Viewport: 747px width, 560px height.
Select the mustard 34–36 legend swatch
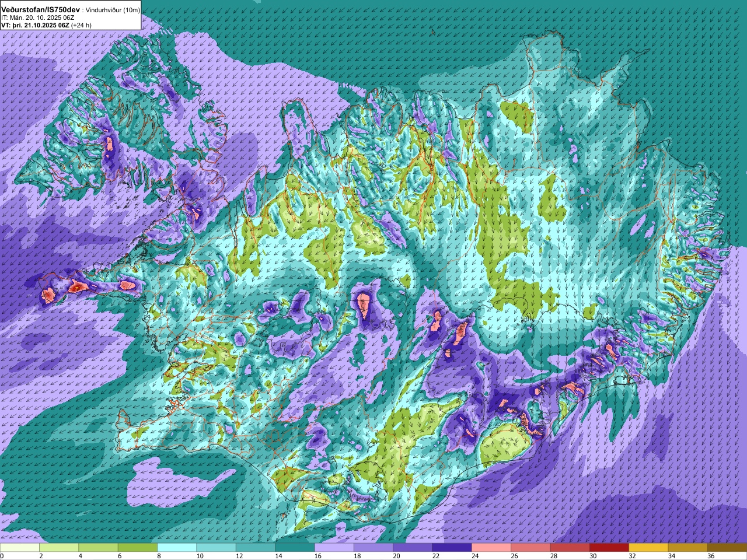pos(687,548)
